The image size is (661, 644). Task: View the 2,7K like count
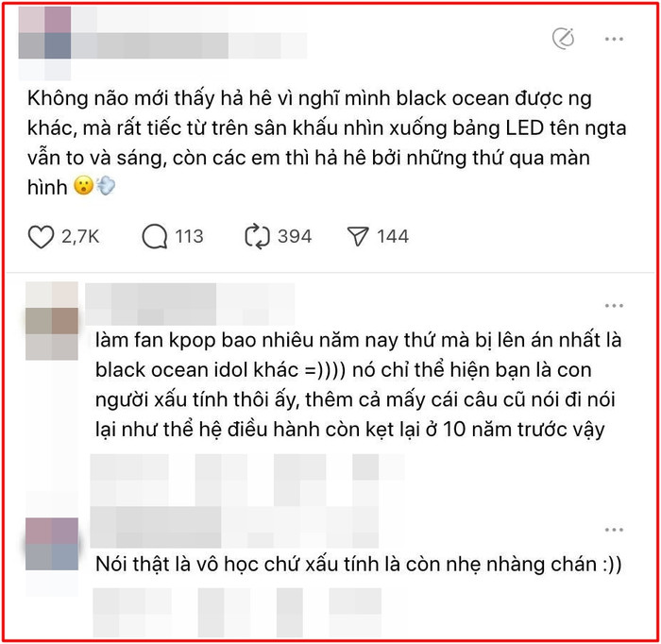click(x=80, y=236)
